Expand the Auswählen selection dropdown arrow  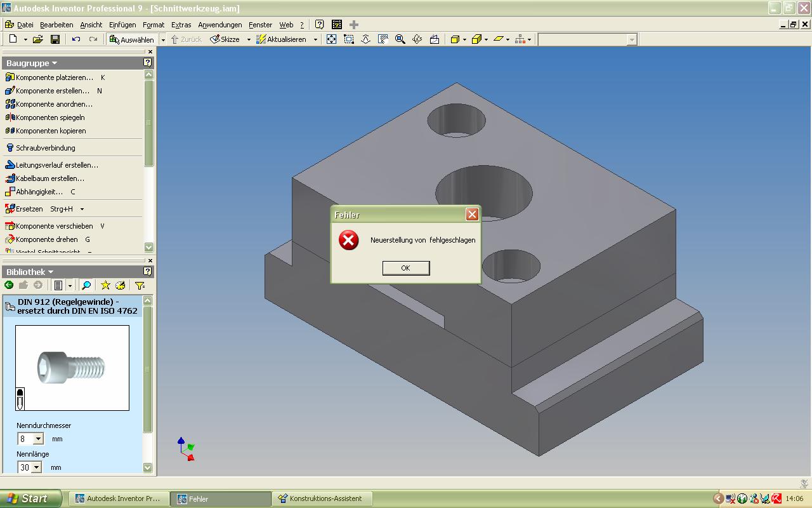point(163,39)
